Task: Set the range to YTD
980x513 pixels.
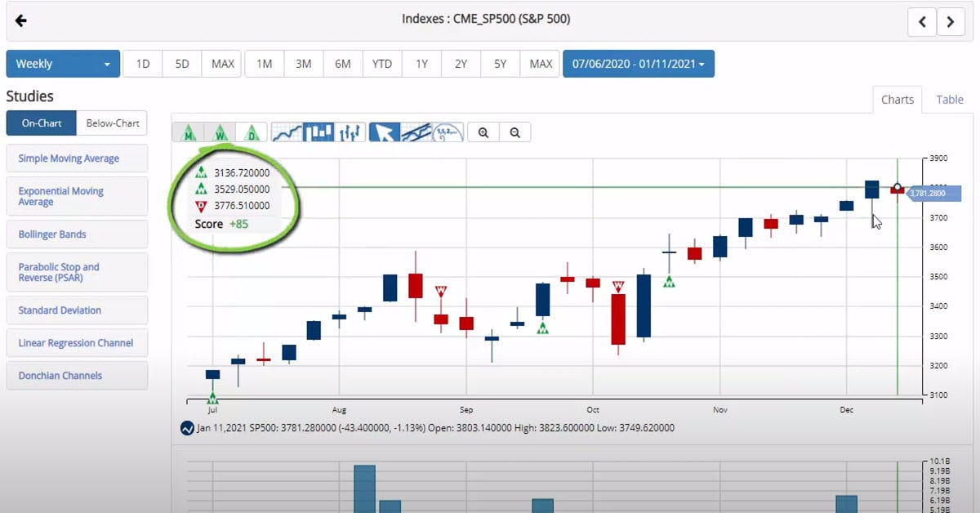Action: [x=381, y=64]
